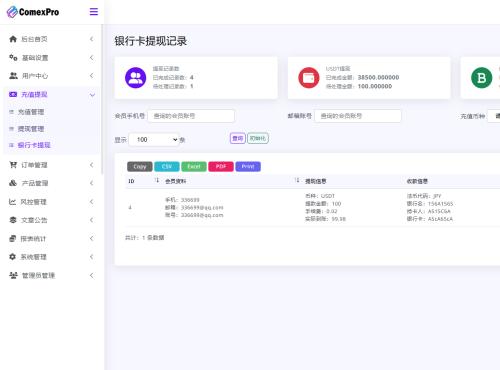The image size is (500, 370).
Task: Click the Excel export button
Action: (x=194, y=166)
